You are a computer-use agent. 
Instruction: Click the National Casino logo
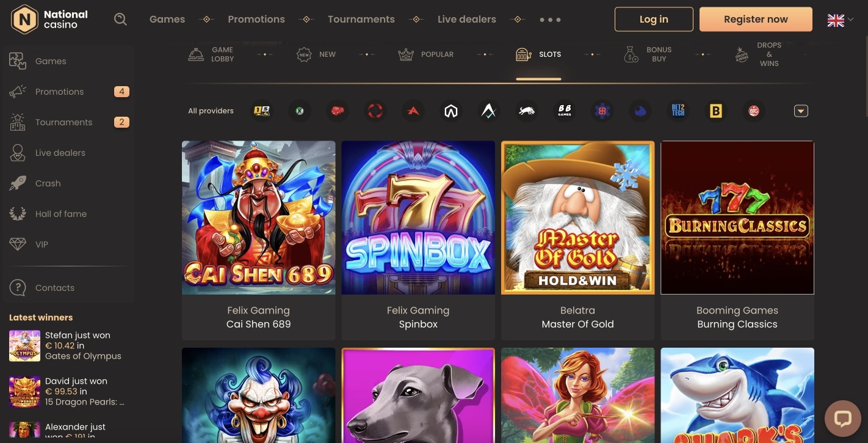click(50, 20)
